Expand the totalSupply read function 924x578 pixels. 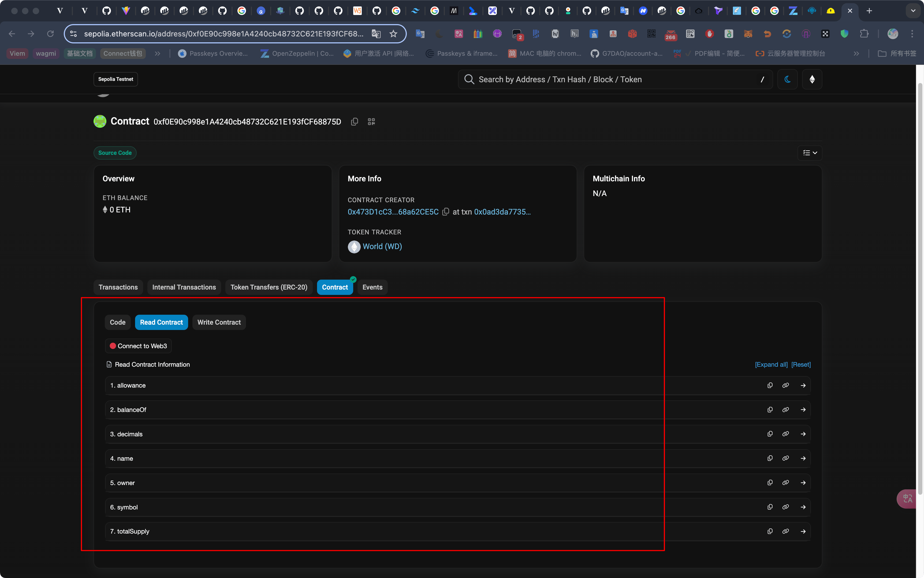(803, 531)
